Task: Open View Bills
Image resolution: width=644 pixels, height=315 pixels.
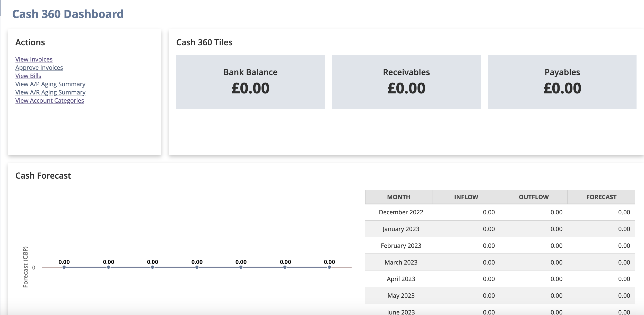Action: coord(28,76)
